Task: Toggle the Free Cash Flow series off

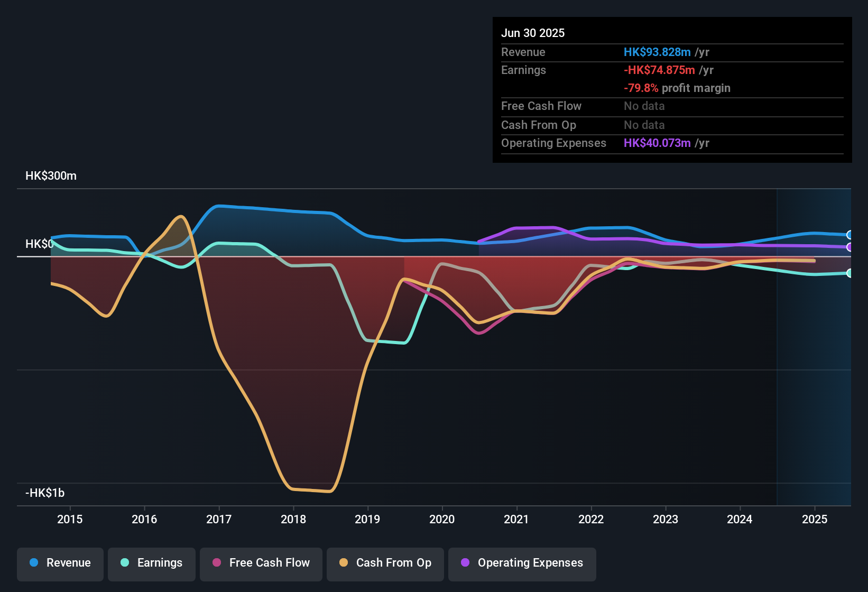Action: pyautogui.click(x=261, y=563)
